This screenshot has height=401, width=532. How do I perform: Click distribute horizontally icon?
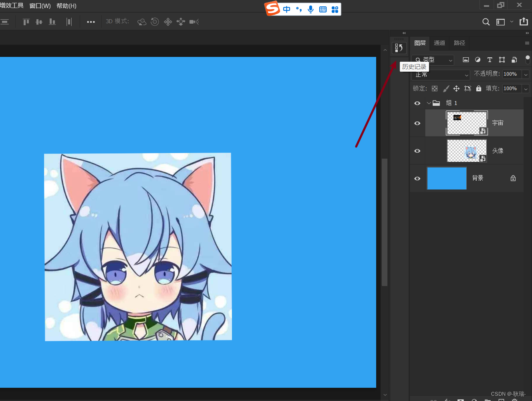69,22
